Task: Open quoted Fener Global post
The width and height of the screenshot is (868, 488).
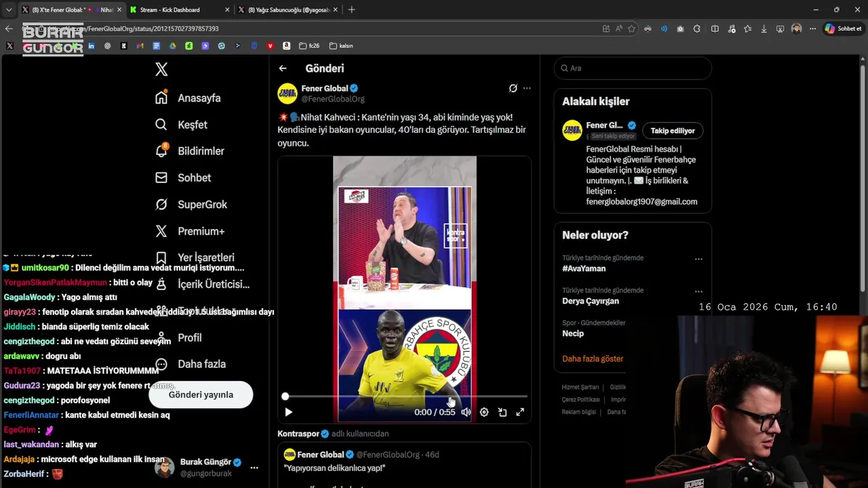Action: pos(404,464)
